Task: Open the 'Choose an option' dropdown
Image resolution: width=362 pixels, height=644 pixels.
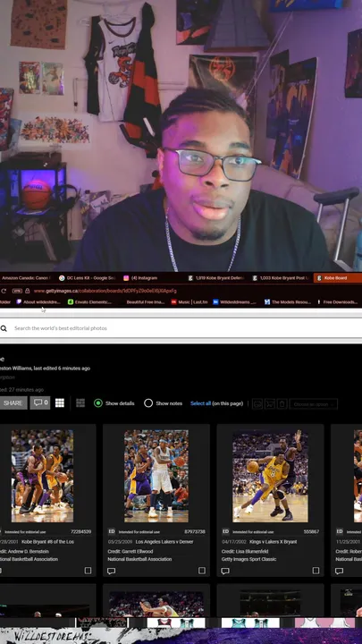Action: (x=314, y=404)
